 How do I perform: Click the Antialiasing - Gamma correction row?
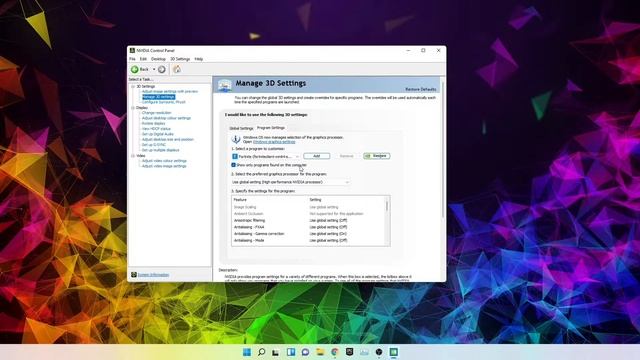308,234
